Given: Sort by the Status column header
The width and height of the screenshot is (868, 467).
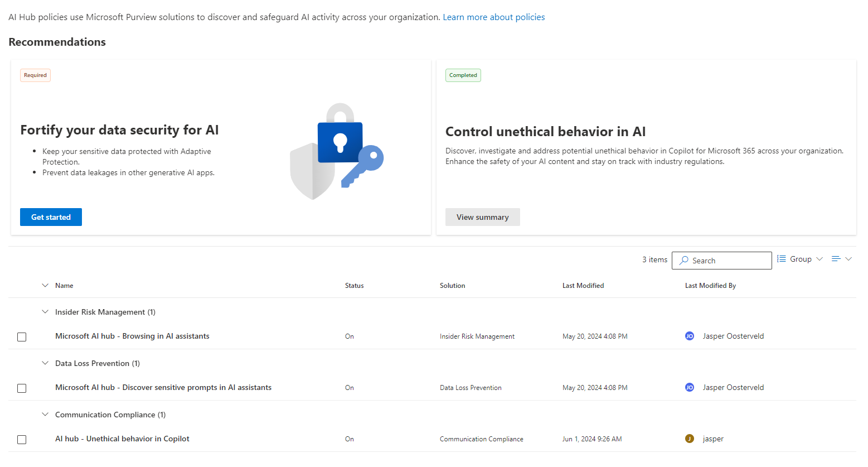Looking at the screenshot, I should [x=354, y=285].
